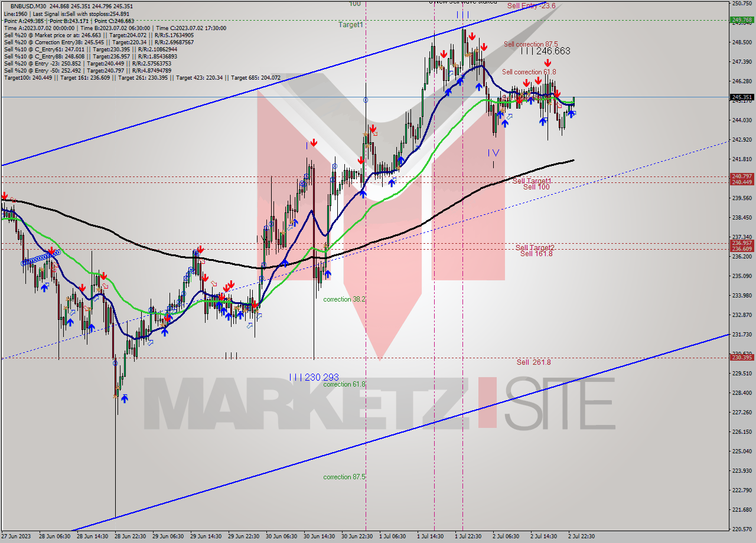Click the green 'correction 61.8' label
Screen dimensions: 756x543
[x=344, y=385]
